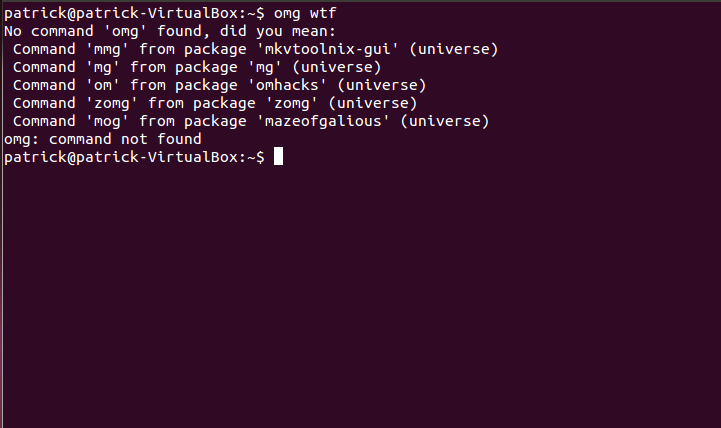Click the package name 'mazeofgalious'
Viewport: 721px width, 428px height.
[x=323, y=121]
